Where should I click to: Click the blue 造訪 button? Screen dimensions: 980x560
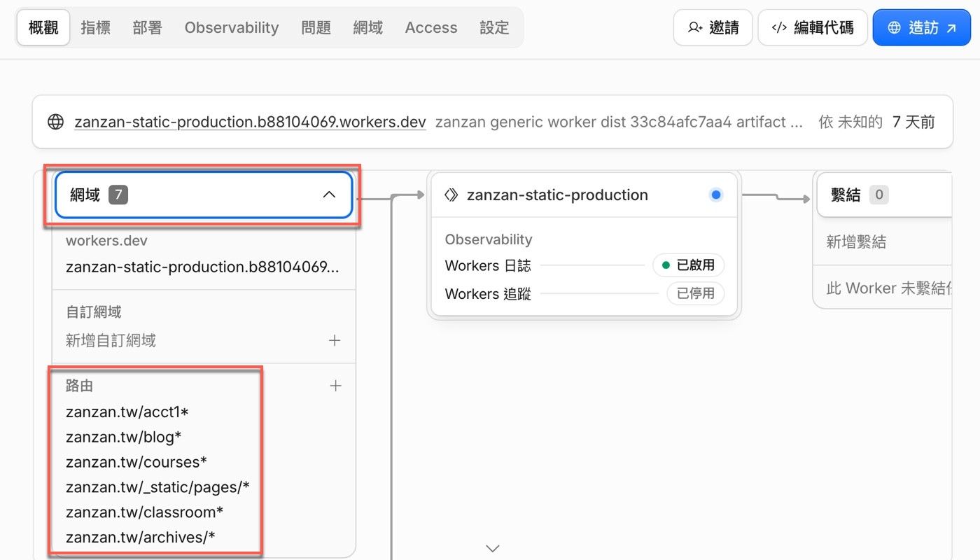tap(922, 27)
